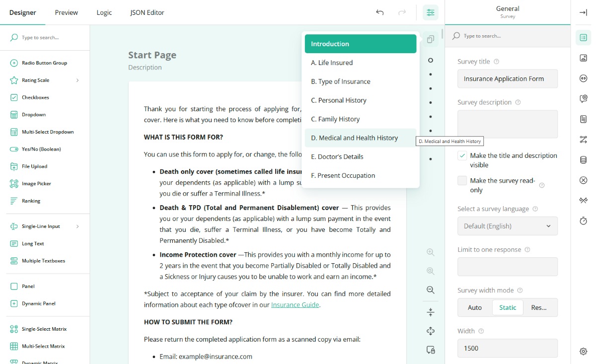Click the zoom out magnifier icon
The height and width of the screenshot is (364, 596).
[431, 290]
